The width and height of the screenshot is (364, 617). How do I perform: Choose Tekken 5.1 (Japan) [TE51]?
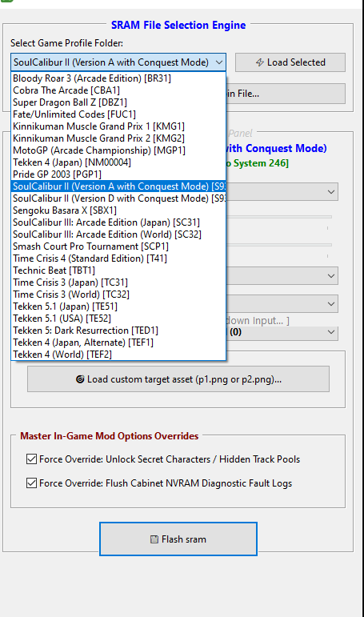[118, 306]
